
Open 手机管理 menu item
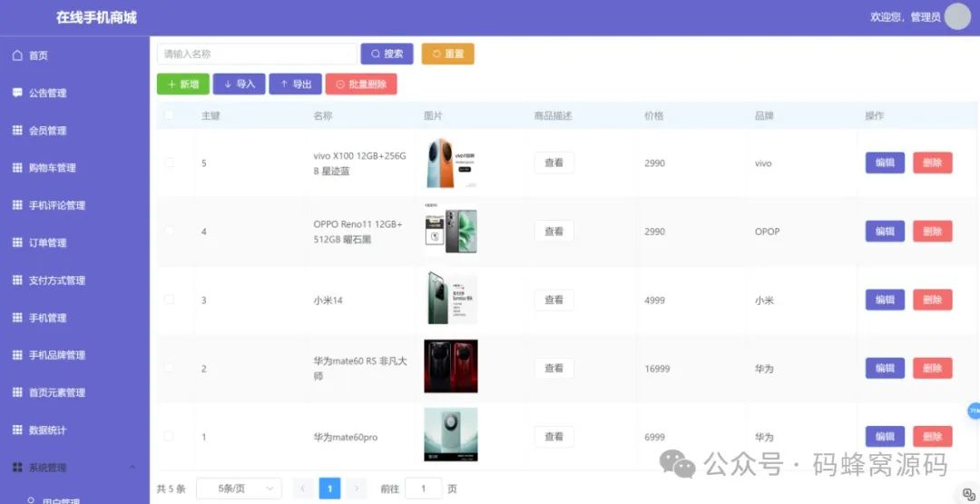[47, 318]
